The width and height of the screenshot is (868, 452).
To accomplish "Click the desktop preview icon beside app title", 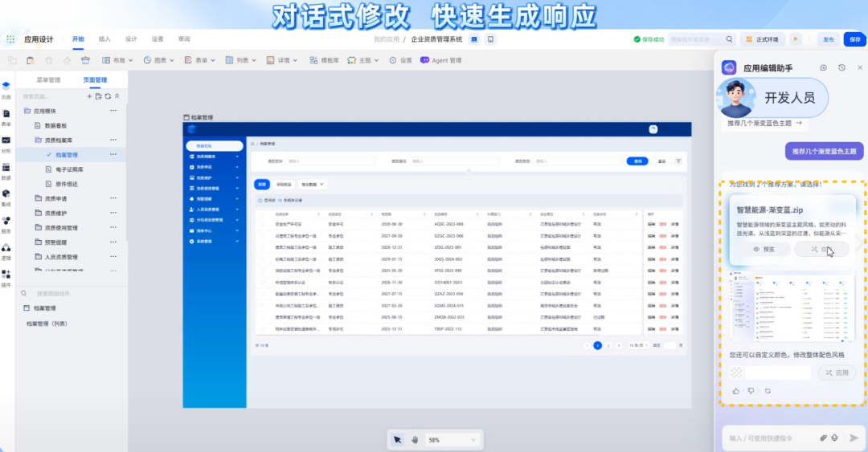I will [474, 39].
